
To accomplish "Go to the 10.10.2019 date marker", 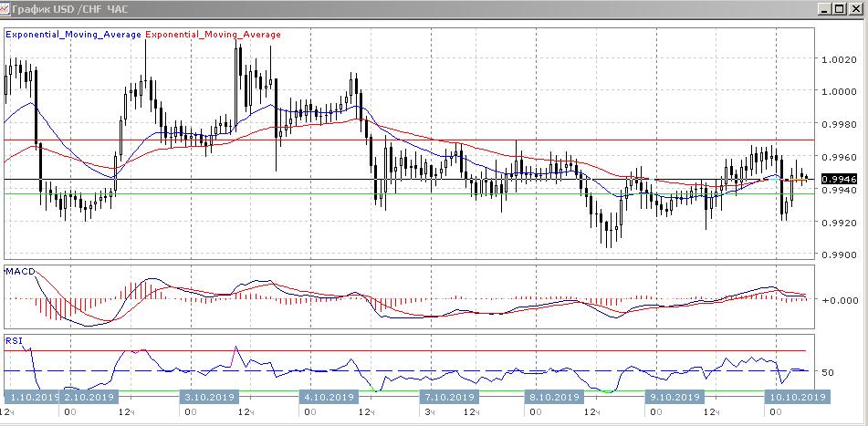I will pos(795,398).
